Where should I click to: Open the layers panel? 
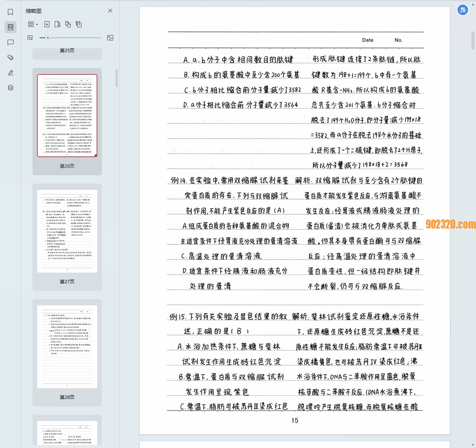(11, 88)
